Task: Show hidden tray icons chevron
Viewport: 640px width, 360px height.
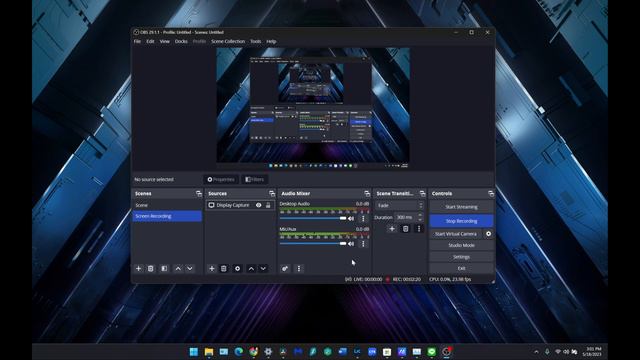Action: click(x=536, y=351)
